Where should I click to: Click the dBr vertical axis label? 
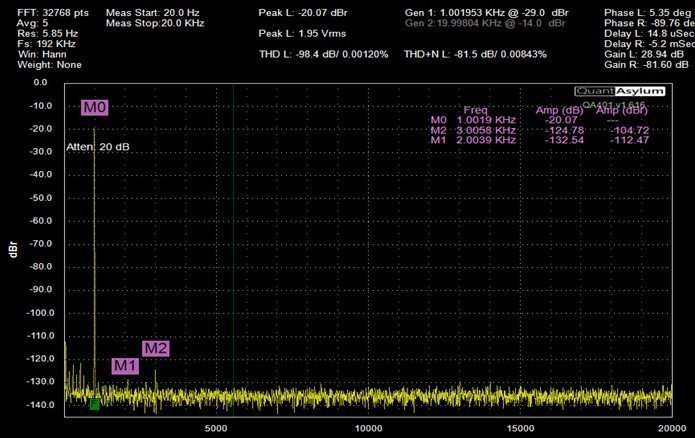(x=13, y=250)
